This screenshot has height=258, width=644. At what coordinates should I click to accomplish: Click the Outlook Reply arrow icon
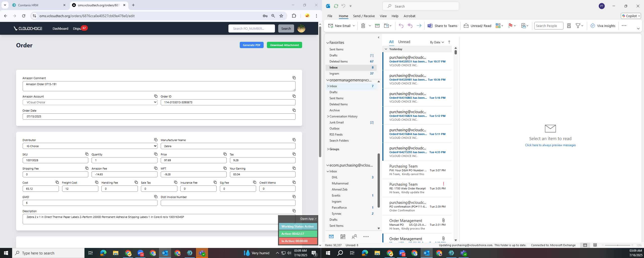401,26
